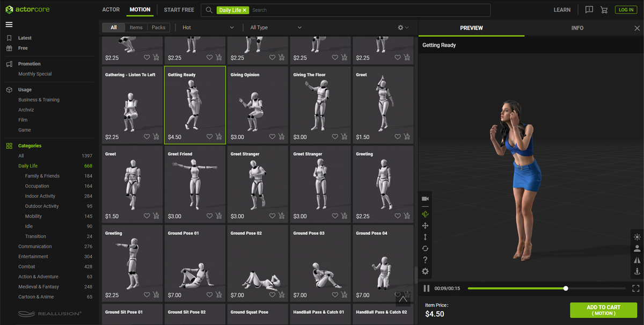Add Getting Ready to cart via card icon
Image resolution: width=644 pixels, height=325 pixels.
[x=219, y=137]
